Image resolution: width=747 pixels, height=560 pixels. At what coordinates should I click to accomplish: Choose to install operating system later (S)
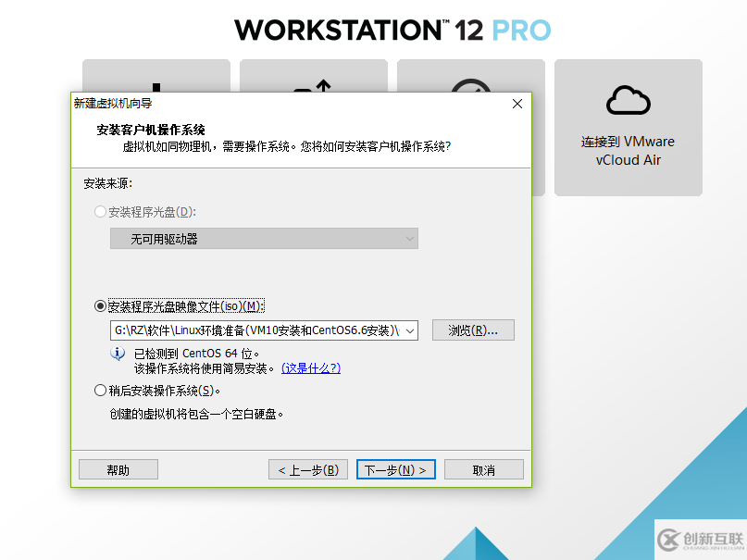(100, 391)
